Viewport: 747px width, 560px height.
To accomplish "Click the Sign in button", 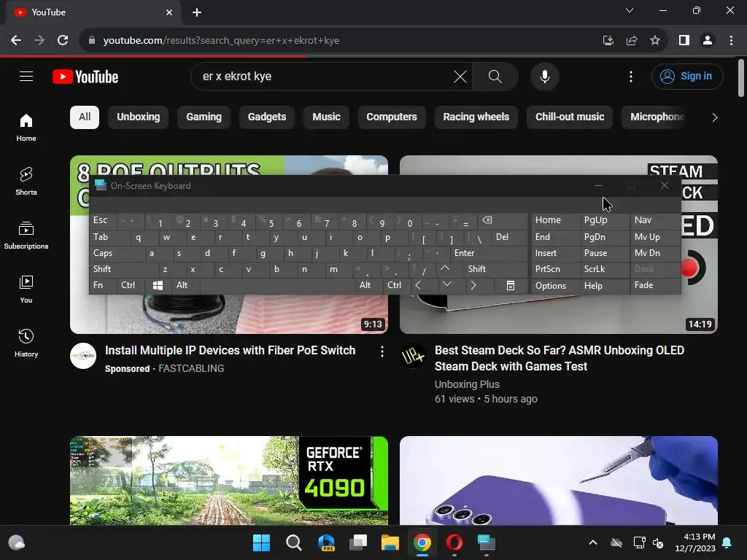I will [x=687, y=76].
